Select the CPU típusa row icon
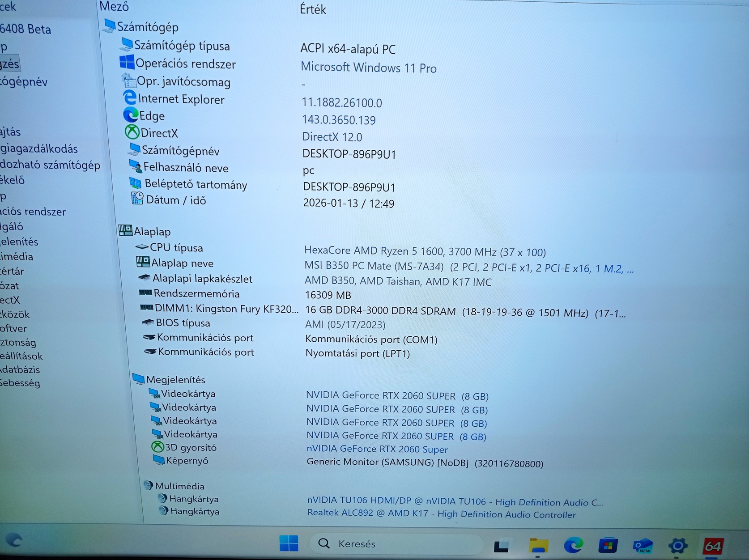This screenshot has height=560, width=749. click(x=142, y=247)
